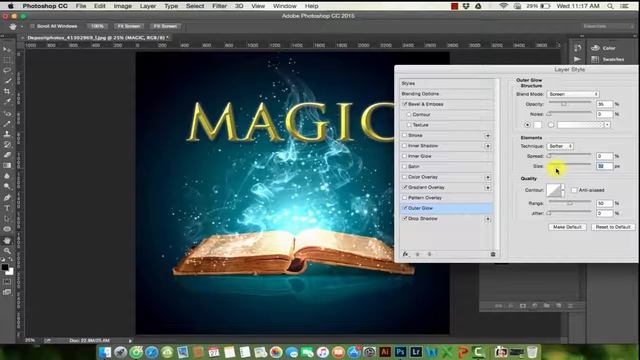Viewport: 640px width, 360px height.
Task: Select the Crop tool
Action: (x=7, y=91)
